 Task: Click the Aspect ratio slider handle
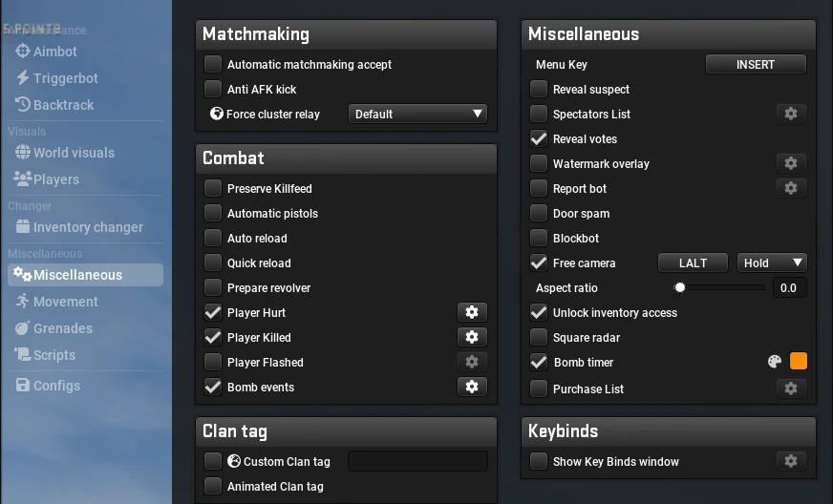tap(680, 288)
